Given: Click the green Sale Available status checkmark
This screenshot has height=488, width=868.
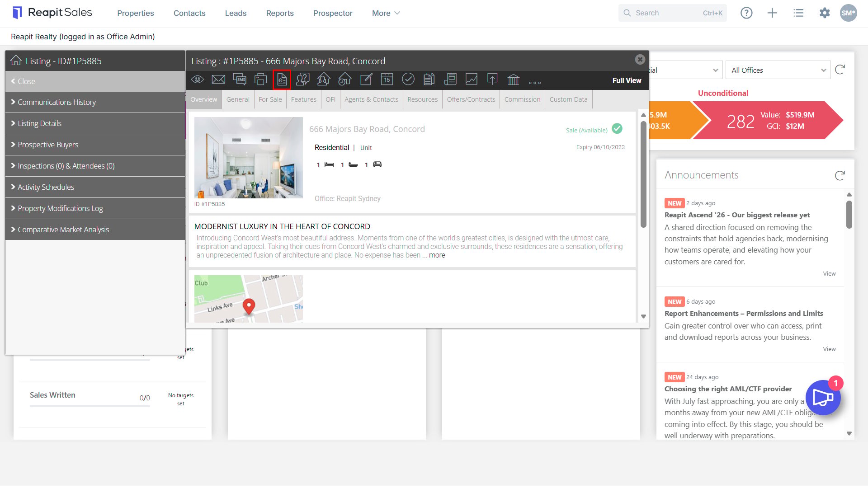Looking at the screenshot, I should (617, 129).
